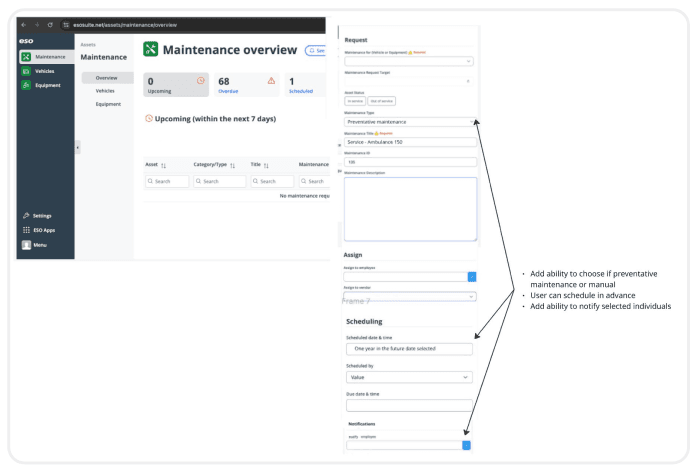Image resolution: width=694 pixels, height=474 pixels.
Task: Click the warning triangle on the Overdue card
Action: 271,81
